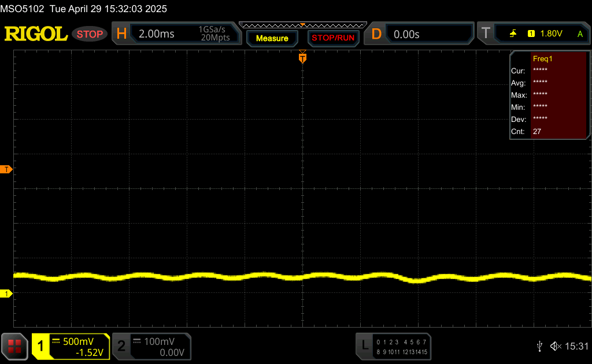Click the trigger source channel 1 badge
This screenshot has height=364, width=592.
tap(531, 34)
